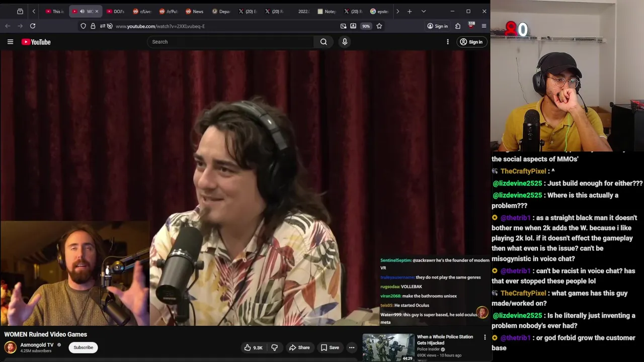This screenshot has height=362, width=644.
Task: Open site permissions icon in address bar
Action: [x=103, y=26]
